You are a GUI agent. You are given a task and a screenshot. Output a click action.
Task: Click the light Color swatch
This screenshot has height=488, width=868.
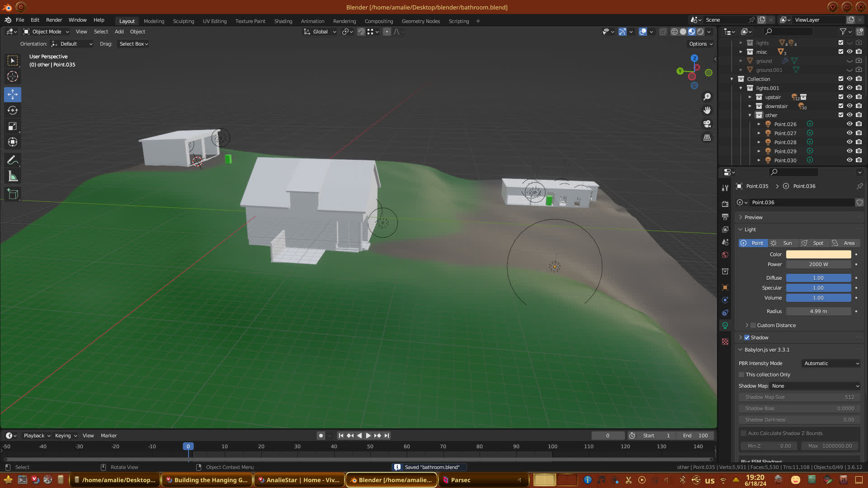818,254
